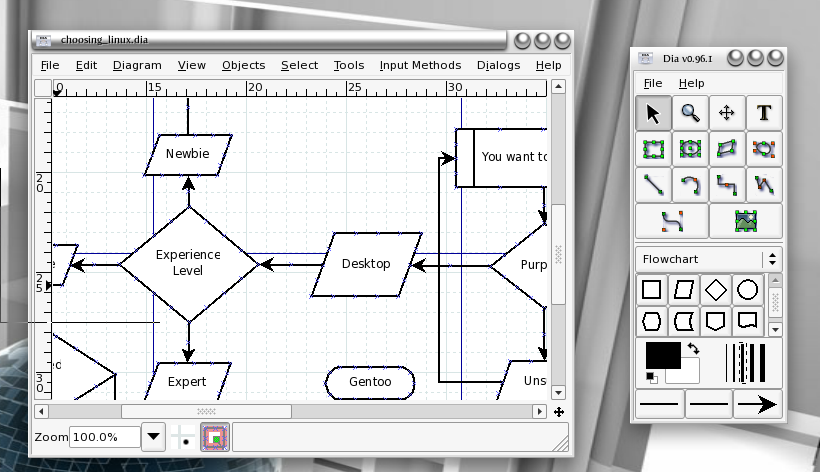Open the Diagram menu
The image size is (820, 472).
click(137, 65)
